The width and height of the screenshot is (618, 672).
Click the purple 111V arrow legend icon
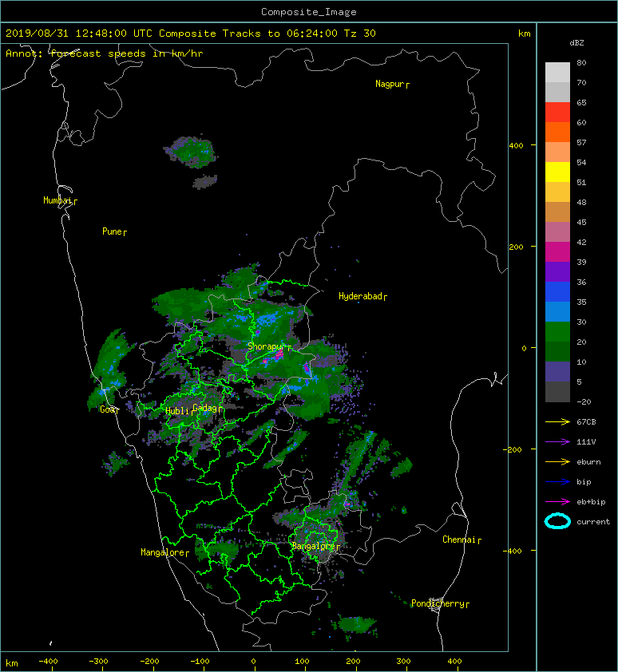coord(557,442)
